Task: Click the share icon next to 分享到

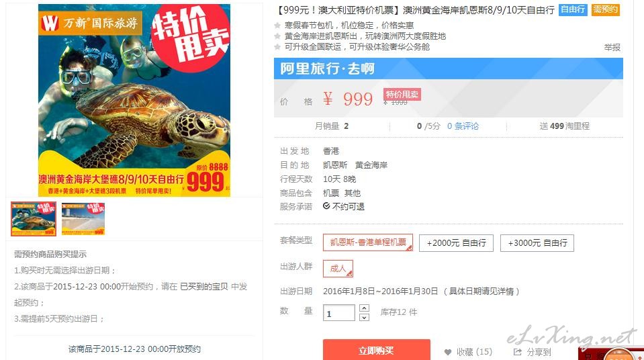Action: point(518,352)
